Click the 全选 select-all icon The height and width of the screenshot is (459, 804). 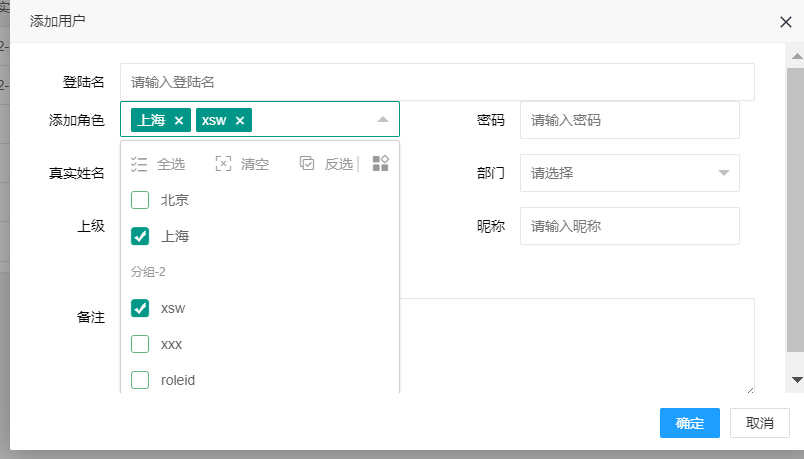coord(139,164)
